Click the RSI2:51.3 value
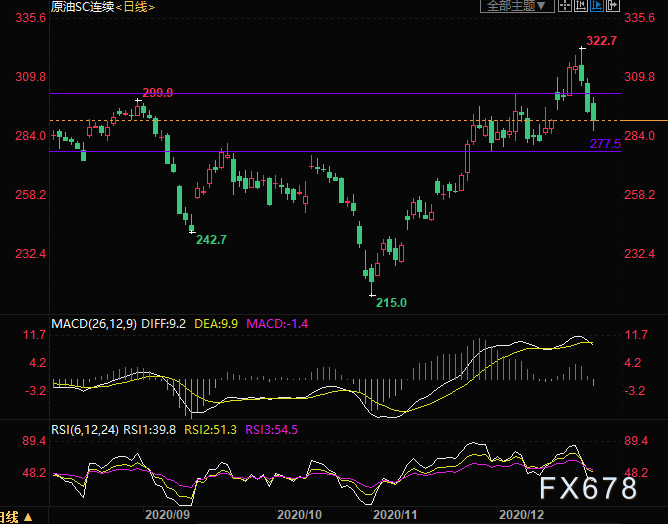Viewport: 668px width, 524px height. point(210,429)
